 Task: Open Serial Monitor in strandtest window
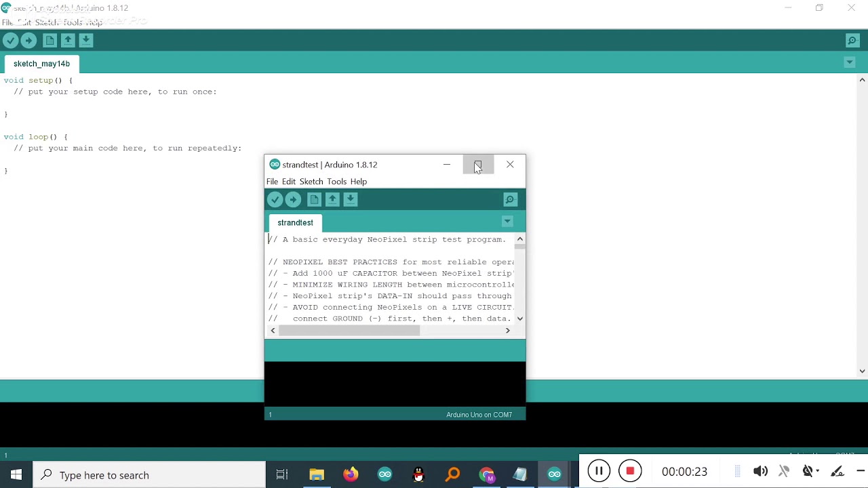510,199
